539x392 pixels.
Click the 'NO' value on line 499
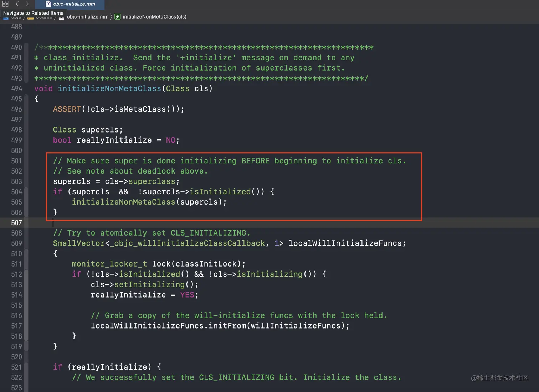(170, 140)
